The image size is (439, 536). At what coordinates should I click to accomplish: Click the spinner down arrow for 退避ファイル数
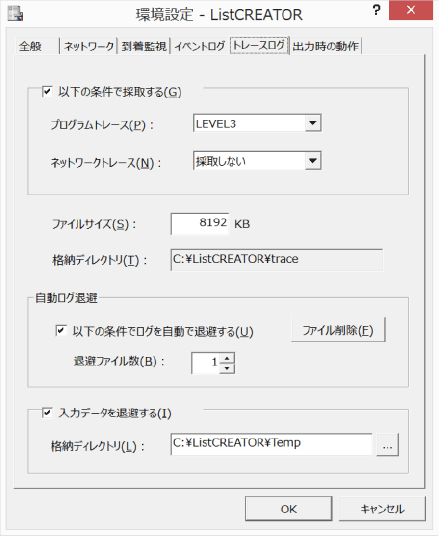tap(227, 368)
